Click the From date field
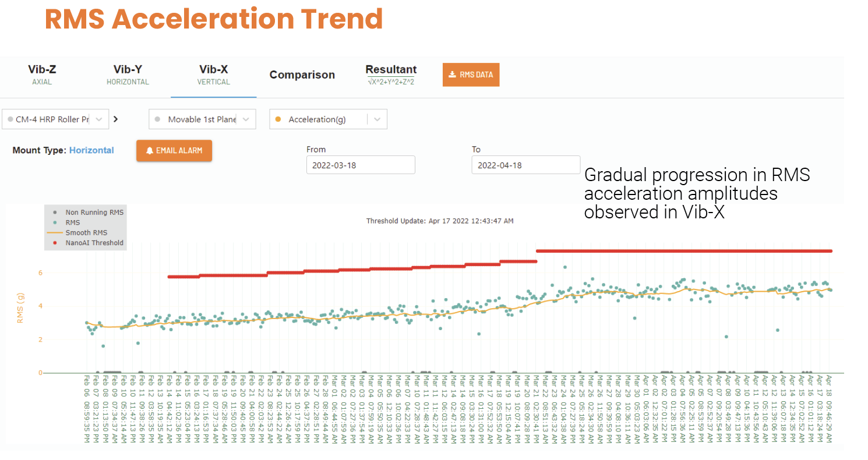 click(361, 165)
